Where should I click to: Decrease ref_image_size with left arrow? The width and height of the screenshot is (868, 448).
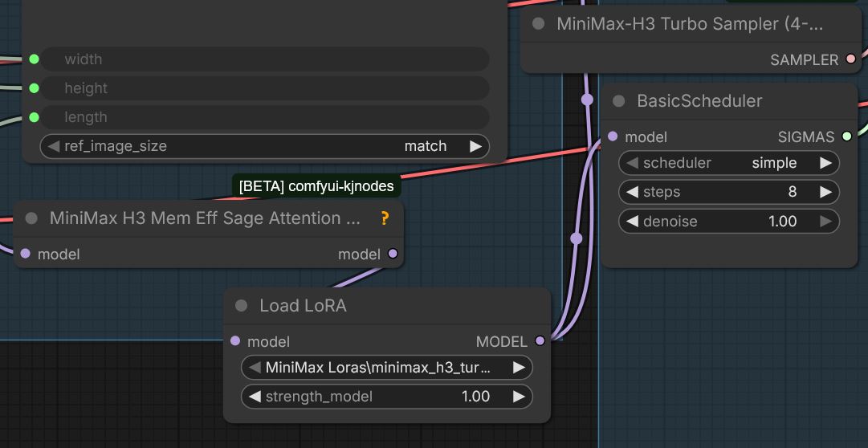[x=53, y=146]
